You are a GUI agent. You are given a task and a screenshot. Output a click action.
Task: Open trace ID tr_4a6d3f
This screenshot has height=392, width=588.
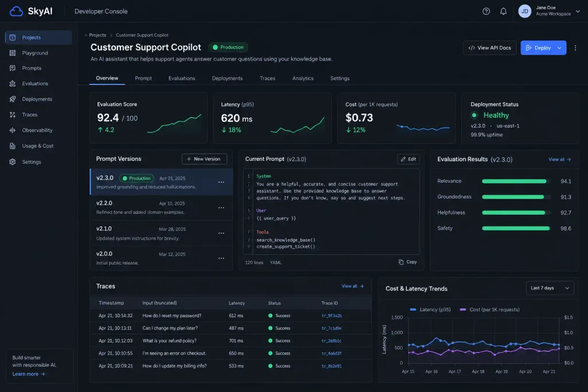coord(331,353)
